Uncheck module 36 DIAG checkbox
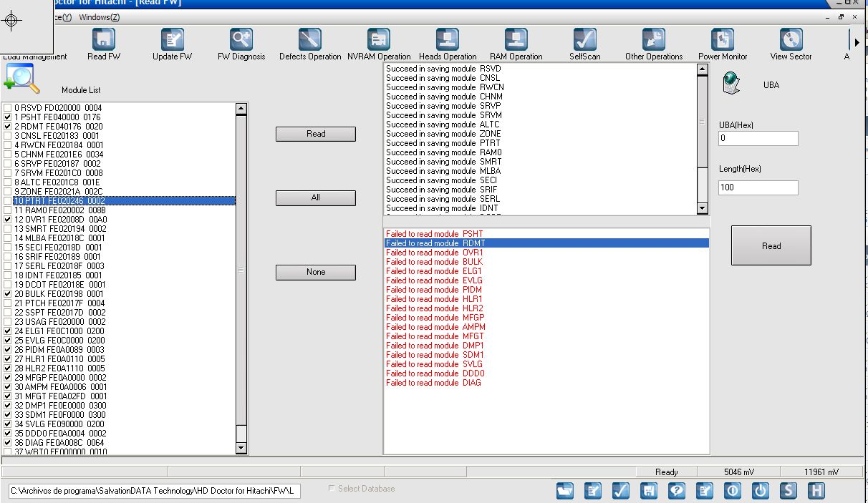The image size is (868, 503). [8, 442]
